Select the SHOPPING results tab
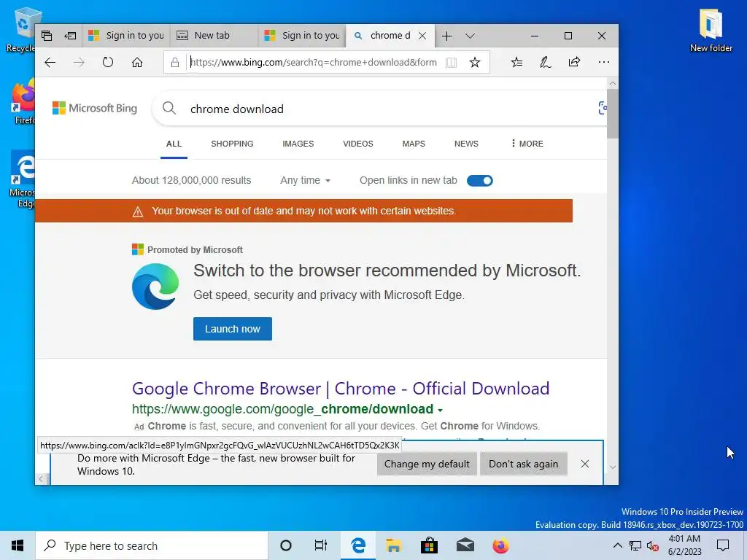Image resolution: width=747 pixels, height=560 pixels. (232, 144)
